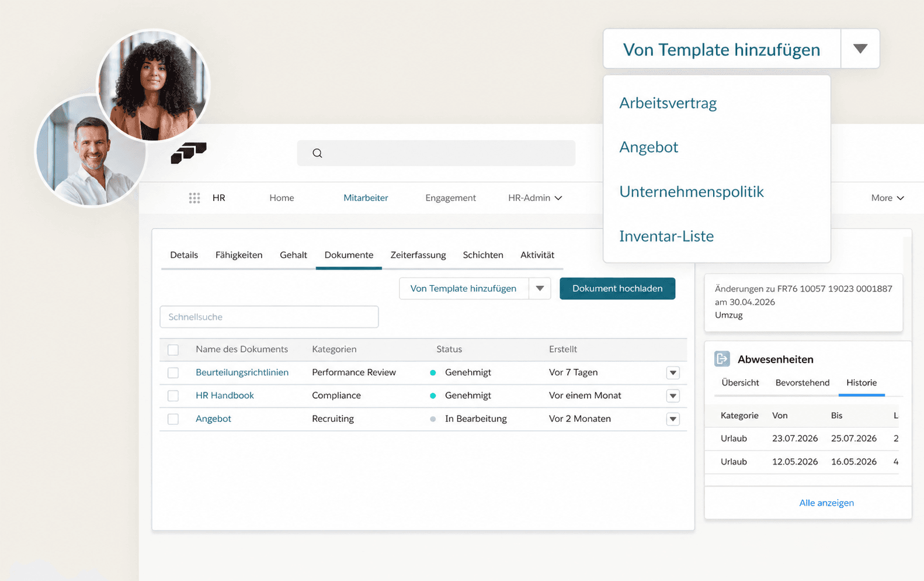Viewport: 924px width, 581px height.
Task: Sort by Name des Dokuments column
Action: 242,350
